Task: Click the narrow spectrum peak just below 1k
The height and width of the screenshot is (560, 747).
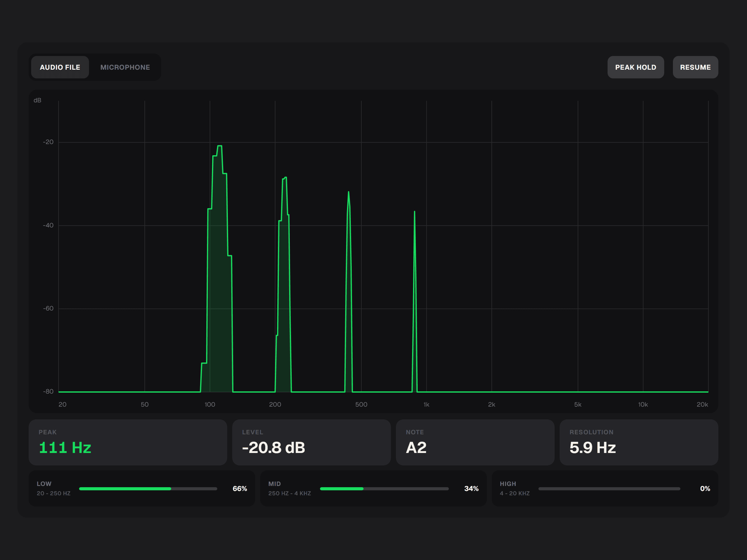Action: click(414, 212)
